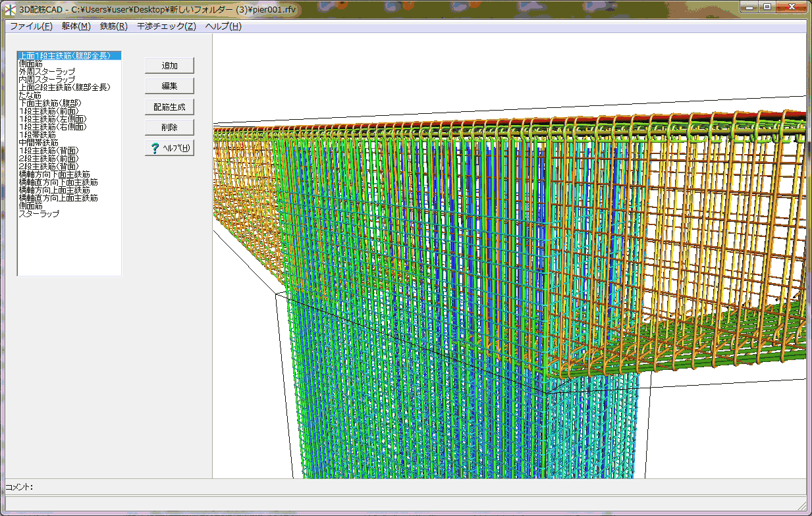Click the 3D配筋CAD title bar app icon
812x516 pixels.
click(11, 9)
